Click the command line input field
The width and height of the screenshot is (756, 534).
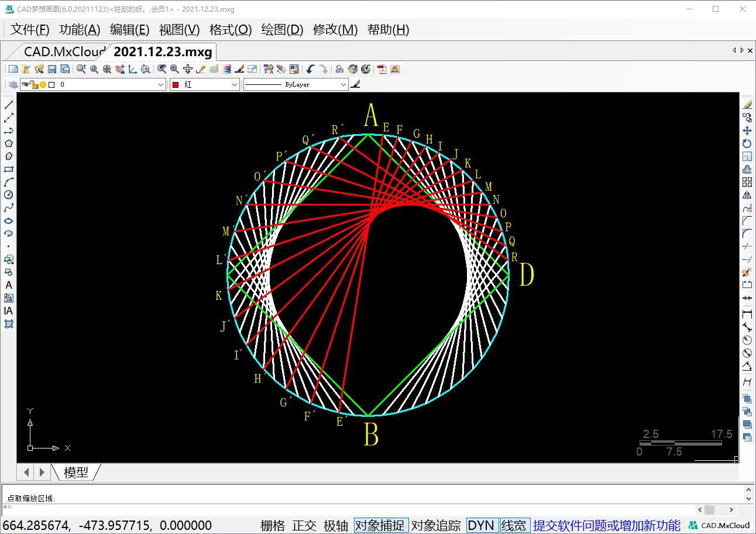click(349, 509)
